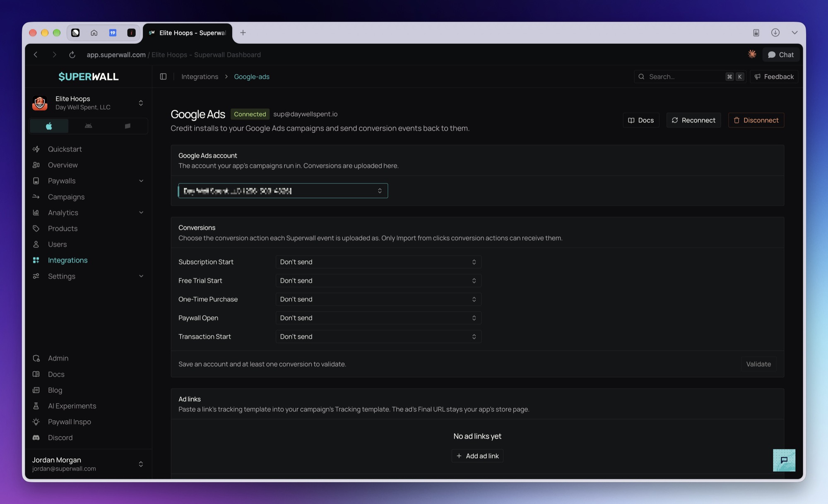
Task: Open the Subscription Start conversion dropdown
Action: click(x=378, y=262)
